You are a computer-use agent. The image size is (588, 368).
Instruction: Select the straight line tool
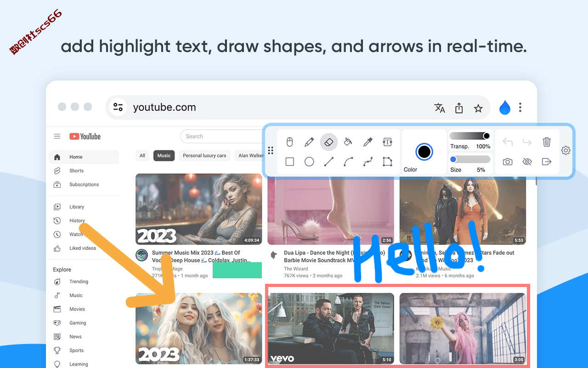328,161
